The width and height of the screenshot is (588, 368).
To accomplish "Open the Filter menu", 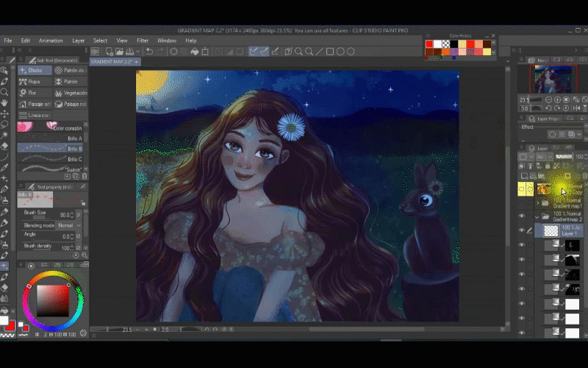I will coord(142,40).
